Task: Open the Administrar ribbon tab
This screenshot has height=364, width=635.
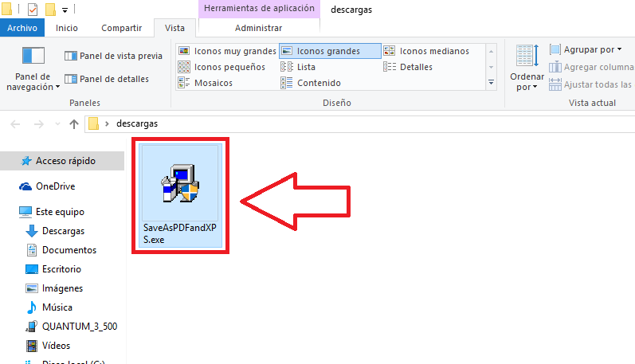Action: (x=259, y=28)
